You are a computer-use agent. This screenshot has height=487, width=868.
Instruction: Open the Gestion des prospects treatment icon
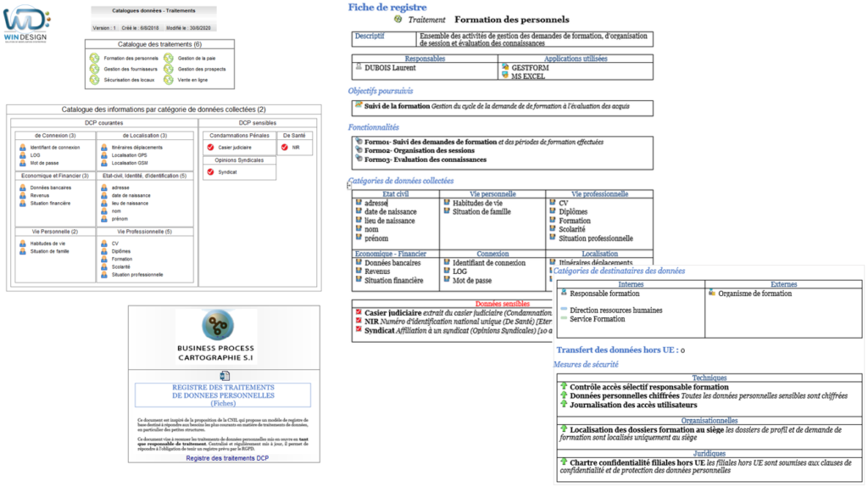(169, 70)
